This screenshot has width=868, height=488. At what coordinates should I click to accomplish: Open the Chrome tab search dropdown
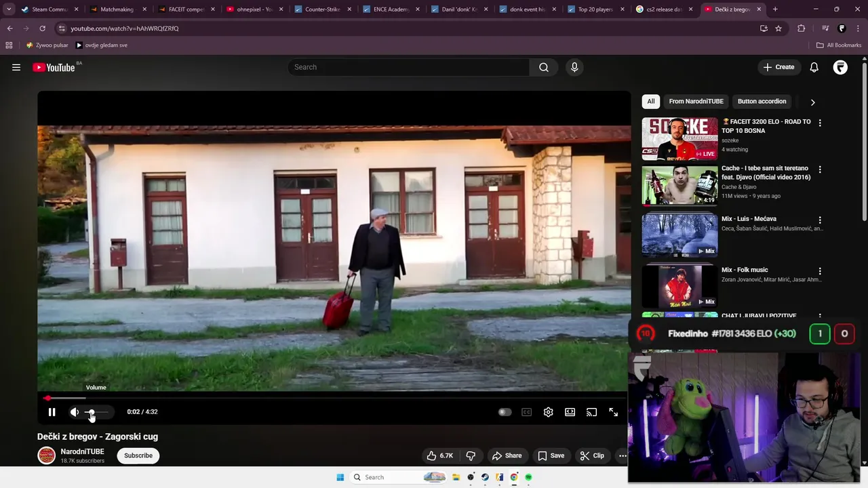9,9
